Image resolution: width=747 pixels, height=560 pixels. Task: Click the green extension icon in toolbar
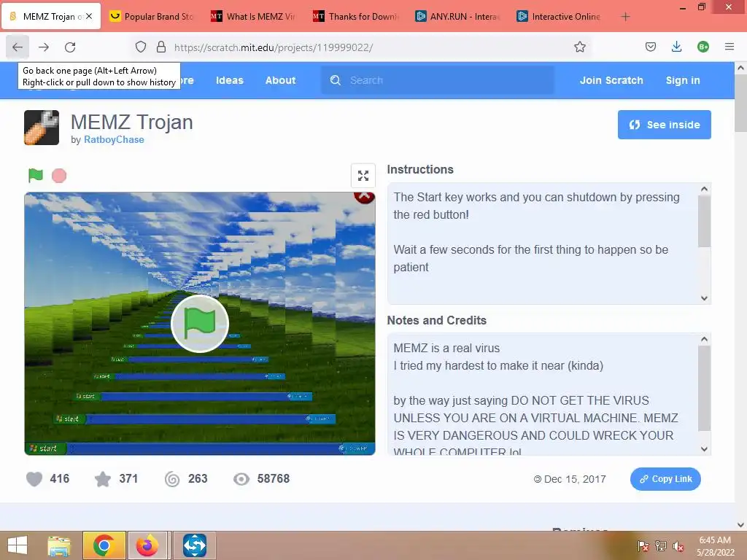[x=703, y=47]
